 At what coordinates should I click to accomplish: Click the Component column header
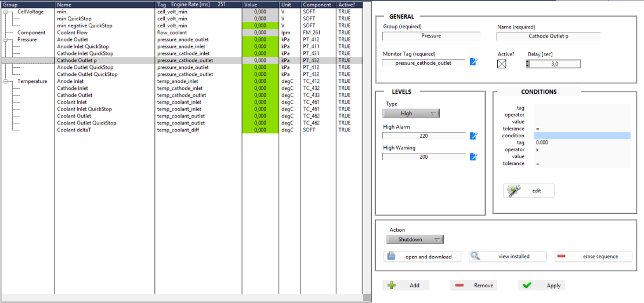click(x=317, y=5)
